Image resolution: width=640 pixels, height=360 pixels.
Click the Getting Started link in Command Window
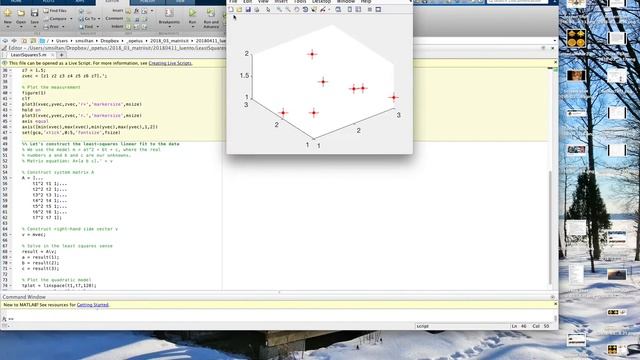point(93,305)
